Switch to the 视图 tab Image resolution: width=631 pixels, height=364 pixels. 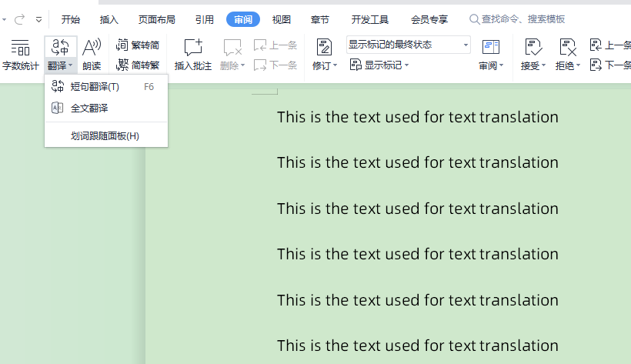click(282, 19)
